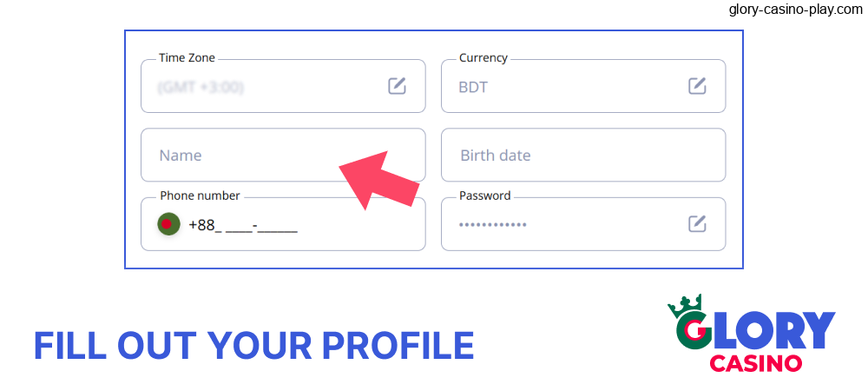Open the glory-casino-play.com link
The width and height of the screenshot is (868, 391).
[x=795, y=10]
